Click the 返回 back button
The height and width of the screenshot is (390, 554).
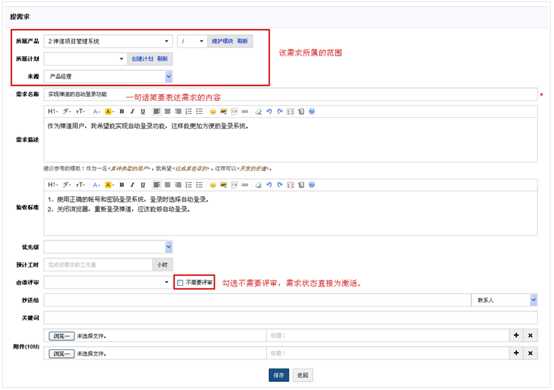click(303, 375)
